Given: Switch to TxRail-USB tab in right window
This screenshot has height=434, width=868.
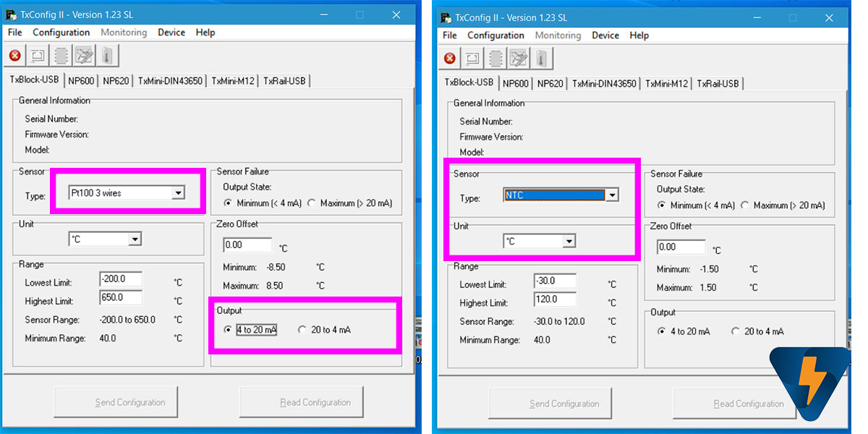Looking at the screenshot, I should 718,83.
